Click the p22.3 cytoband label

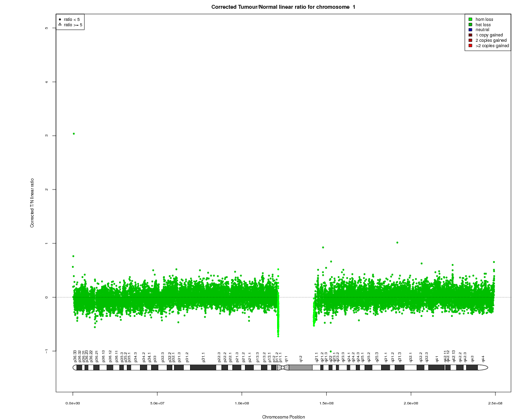pos(219,357)
